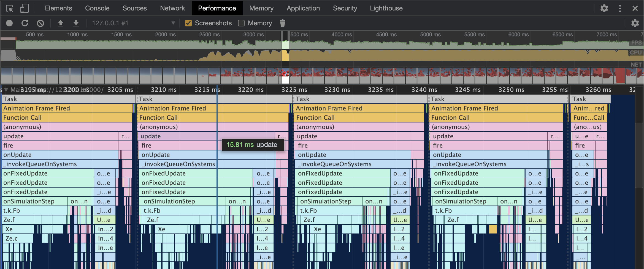The image size is (644, 269).
Task: Open DevTools settings gear
Action: 604,8
